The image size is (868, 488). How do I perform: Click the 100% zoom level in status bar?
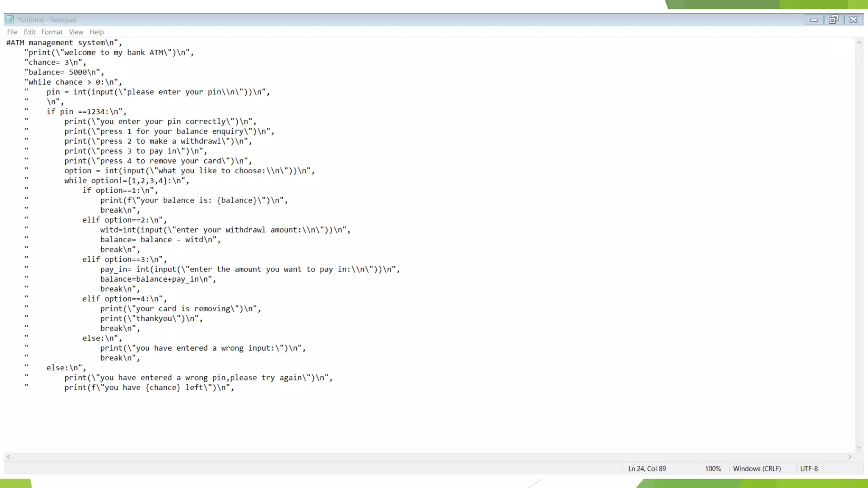[x=712, y=469]
